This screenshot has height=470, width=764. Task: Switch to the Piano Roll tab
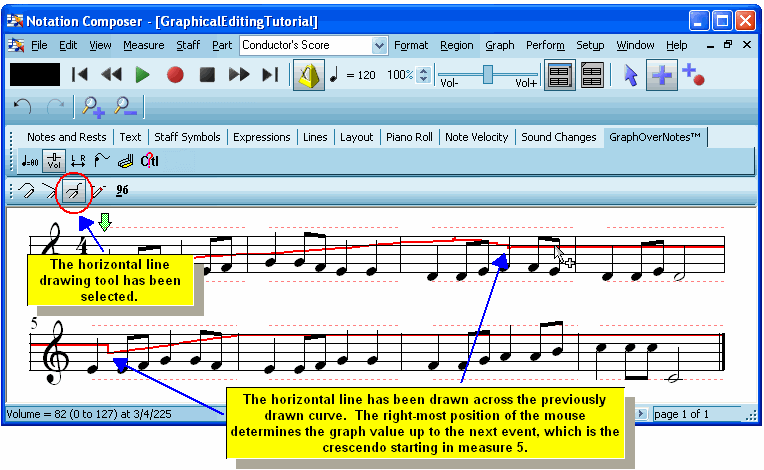pyautogui.click(x=408, y=137)
